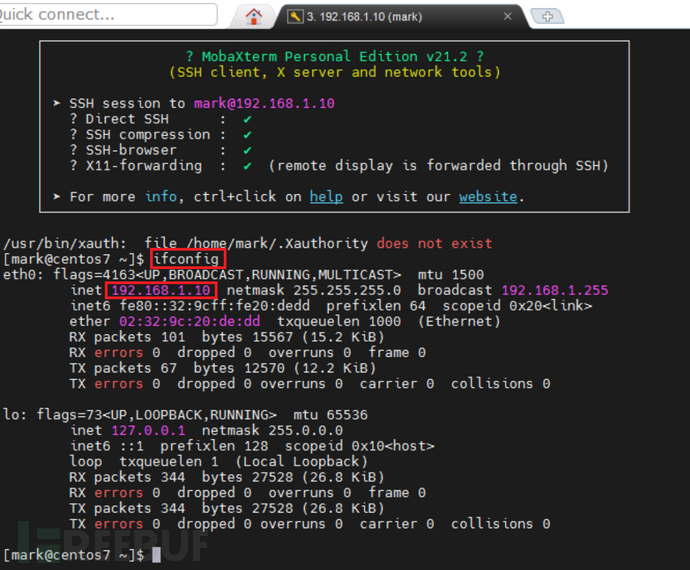This screenshot has height=570, width=690.
Task: Open the help link in the banner
Action: tap(326, 197)
